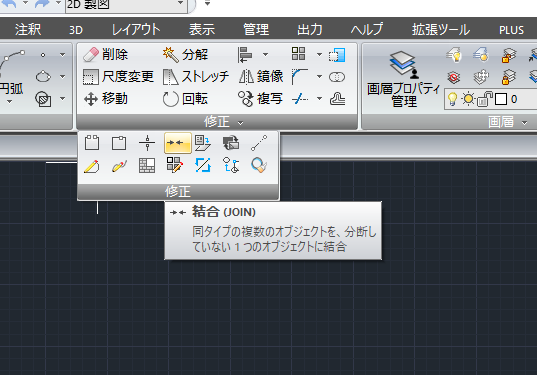Click the trim tool icon
Screen dimensions: 537x375
pos(300,99)
